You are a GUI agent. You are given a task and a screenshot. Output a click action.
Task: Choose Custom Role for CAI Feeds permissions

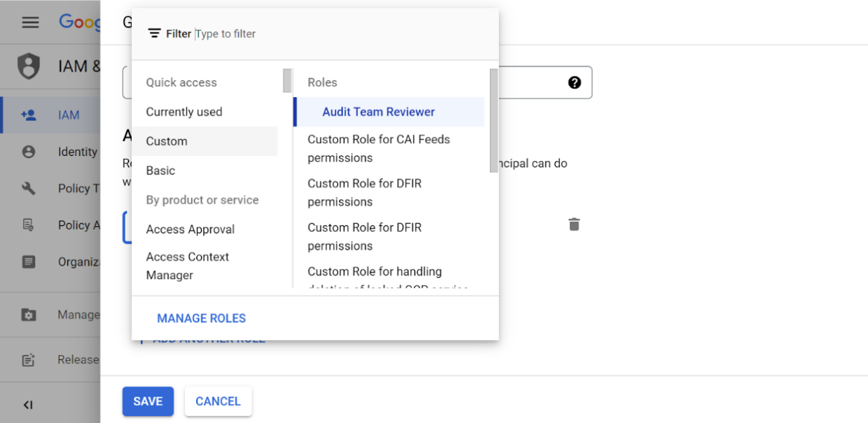[x=379, y=148]
